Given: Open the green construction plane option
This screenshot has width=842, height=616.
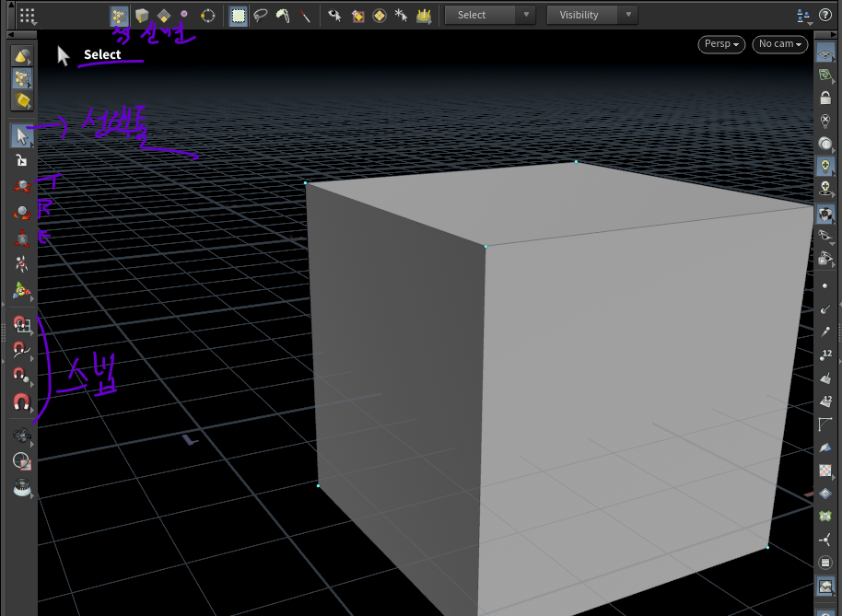Looking at the screenshot, I should coord(825,76).
